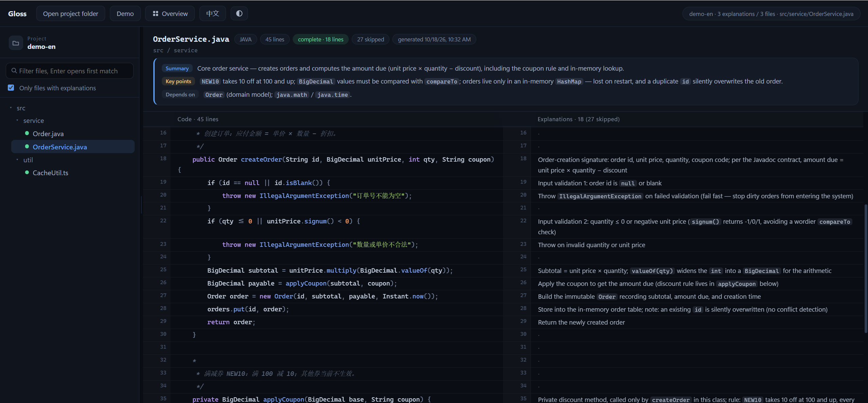
Task: Click the 45 lines badge
Action: tap(275, 39)
